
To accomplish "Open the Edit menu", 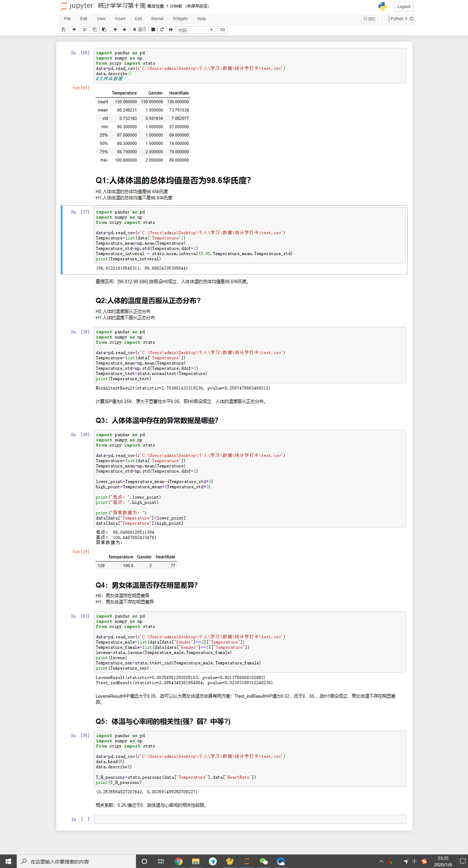I will (x=84, y=19).
